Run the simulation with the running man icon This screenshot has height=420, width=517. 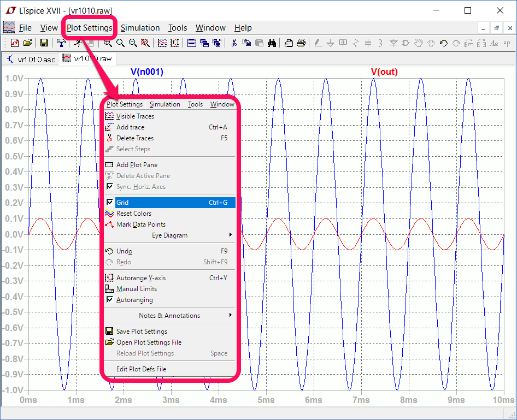click(78, 43)
